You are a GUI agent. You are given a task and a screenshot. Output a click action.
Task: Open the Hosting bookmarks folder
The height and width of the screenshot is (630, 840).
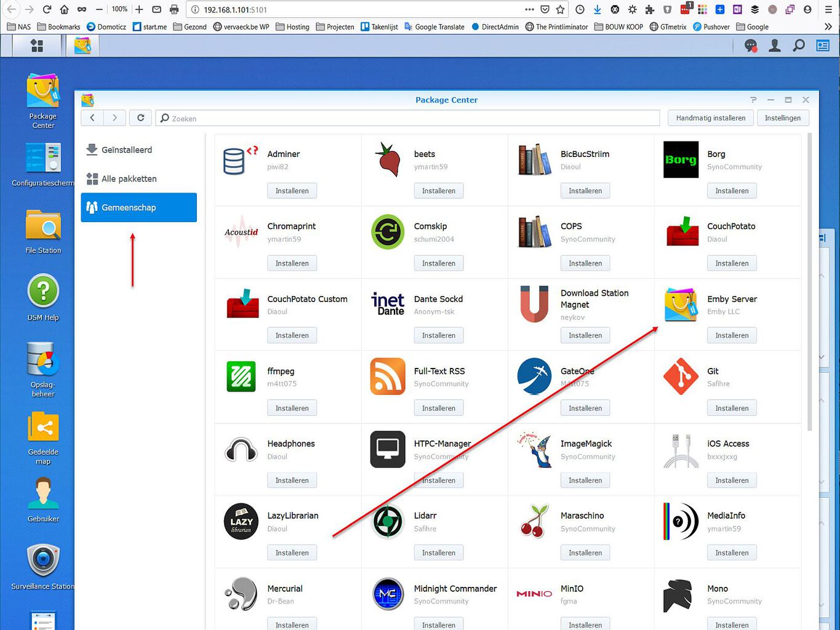coord(292,26)
